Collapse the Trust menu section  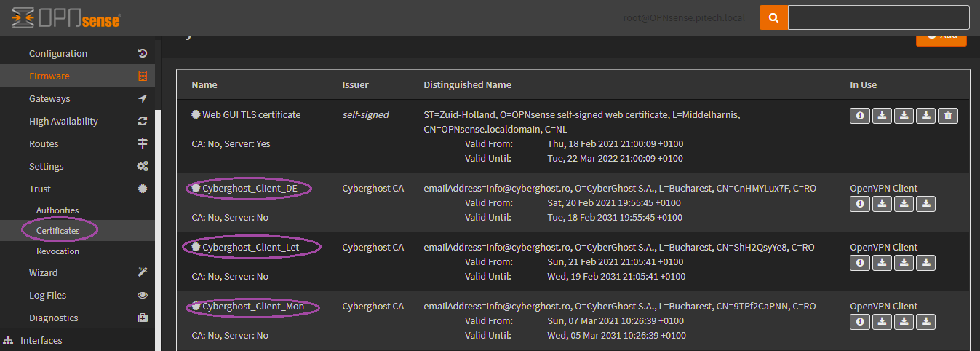tap(40, 189)
